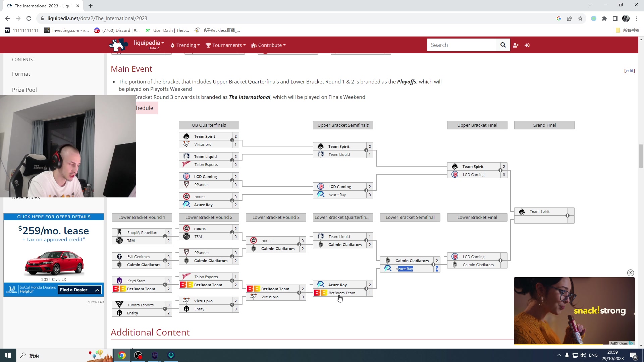The width and height of the screenshot is (644, 362).
Task: Click the snack!strong ad video
Action: click(x=574, y=311)
